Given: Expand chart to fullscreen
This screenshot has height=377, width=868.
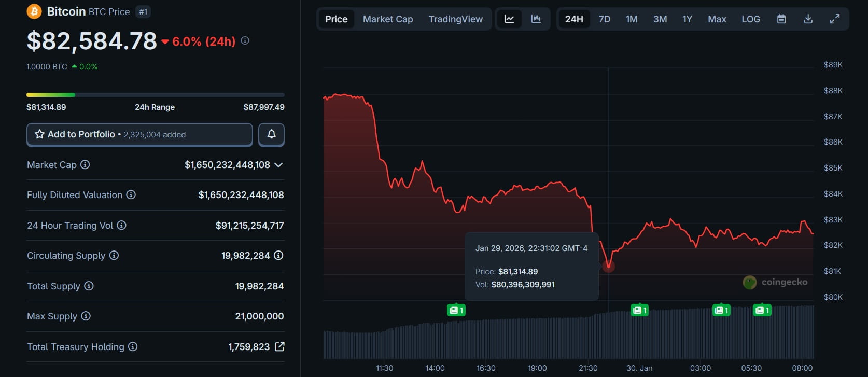Looking at the screenshot, I should coord(834,19).
